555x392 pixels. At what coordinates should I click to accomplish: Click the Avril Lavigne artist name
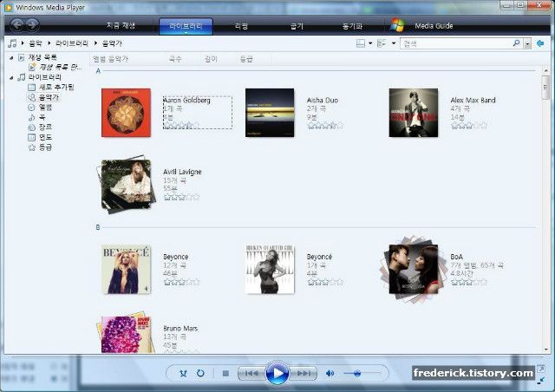point(182,172)
